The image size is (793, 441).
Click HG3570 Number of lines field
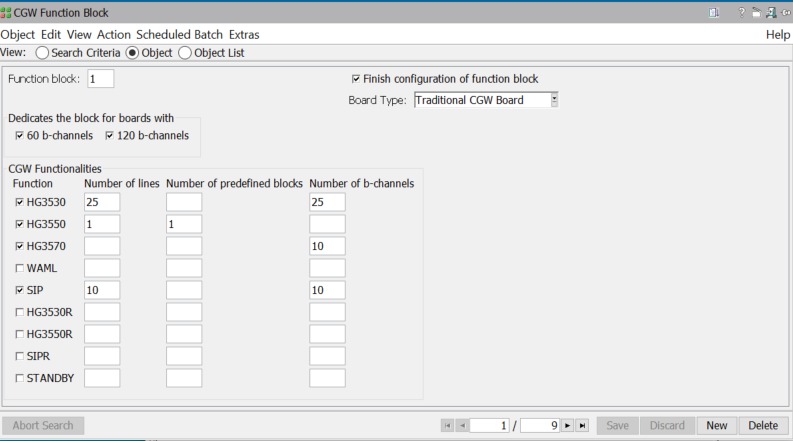tap(102, 246)
